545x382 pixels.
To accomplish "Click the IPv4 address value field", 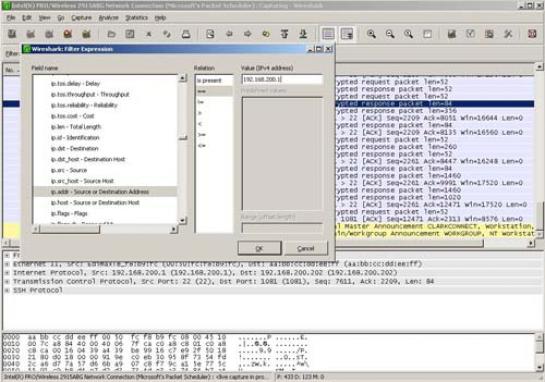I will (x=282, y=80).
